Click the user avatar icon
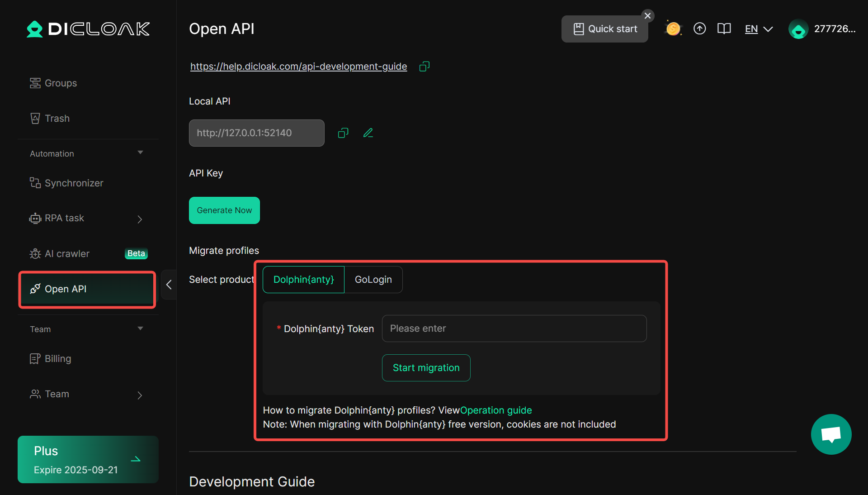868x495 pixels. tap(798, 29)
